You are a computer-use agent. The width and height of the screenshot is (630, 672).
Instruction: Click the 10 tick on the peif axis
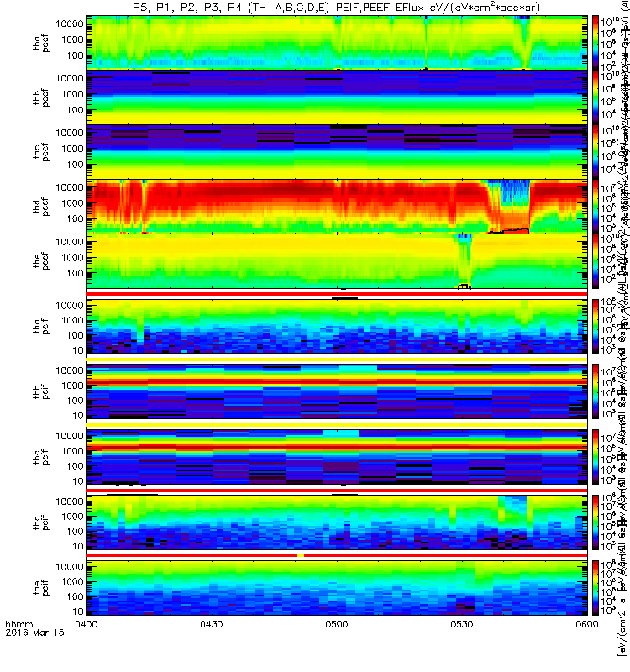(x=78, y=612)
